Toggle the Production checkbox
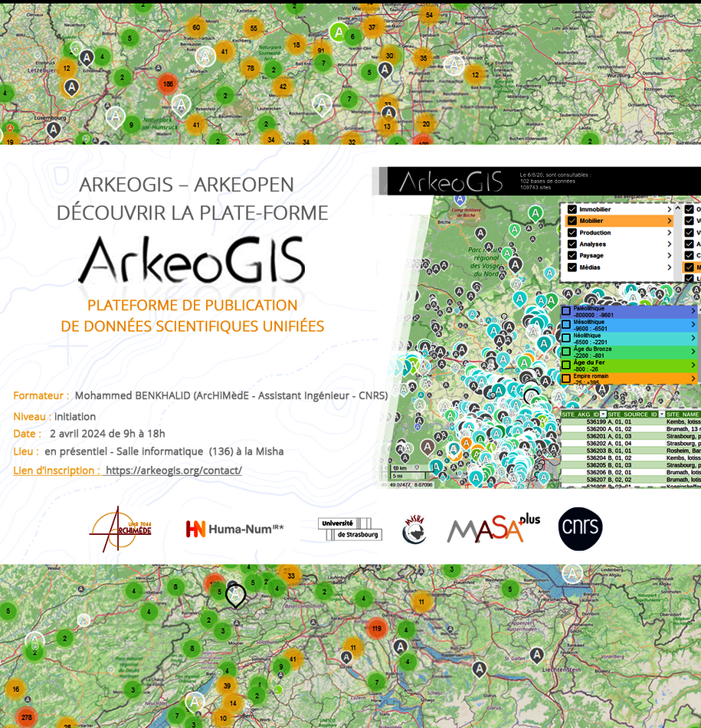This screenshot has height=728, width=701. coord(571,233)
